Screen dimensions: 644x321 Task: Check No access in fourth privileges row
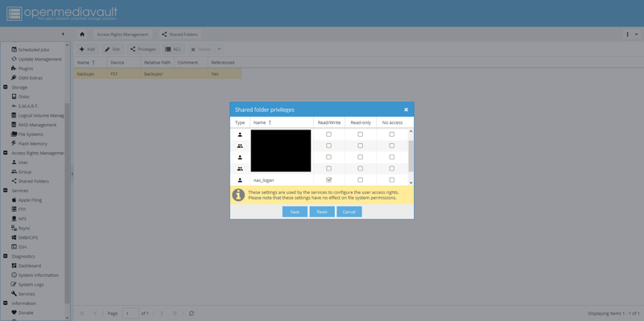(x=392, y=169)
